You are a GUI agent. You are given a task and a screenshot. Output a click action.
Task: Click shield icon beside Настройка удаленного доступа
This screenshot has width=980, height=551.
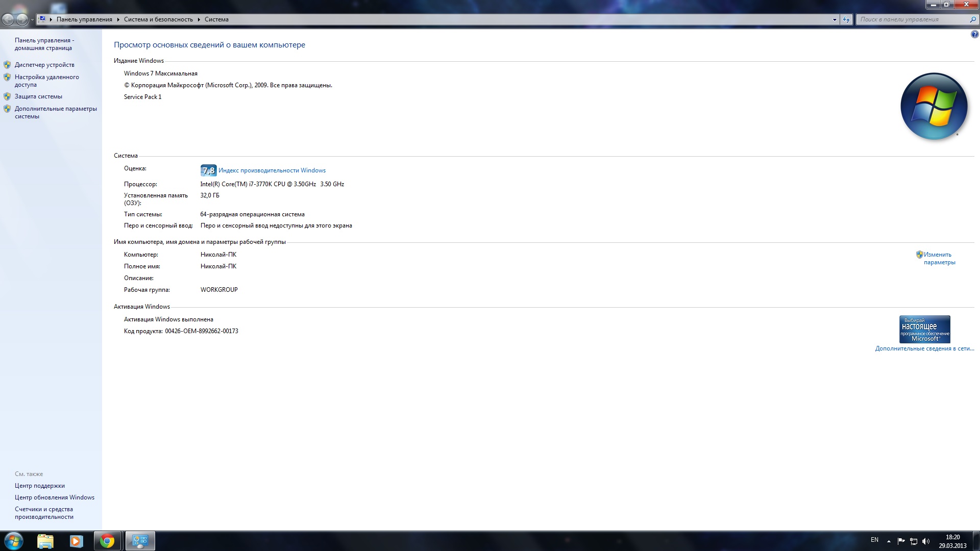(7, 77)
